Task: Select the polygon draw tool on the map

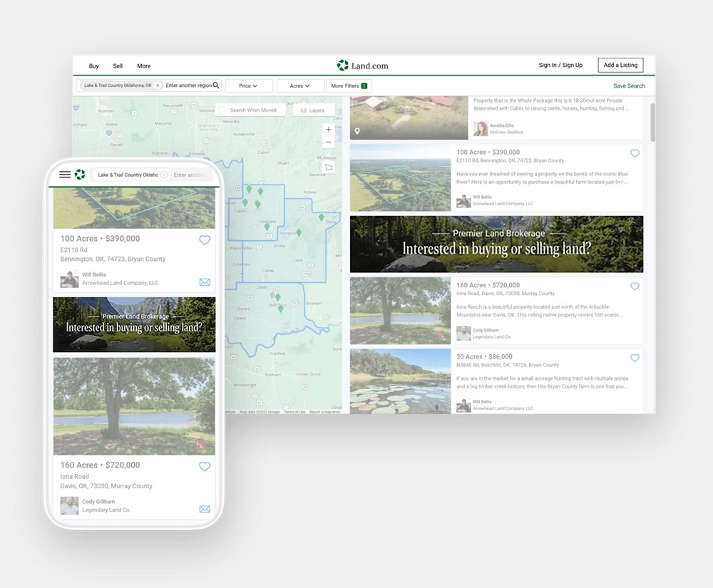Action: [x=327, y=167]
